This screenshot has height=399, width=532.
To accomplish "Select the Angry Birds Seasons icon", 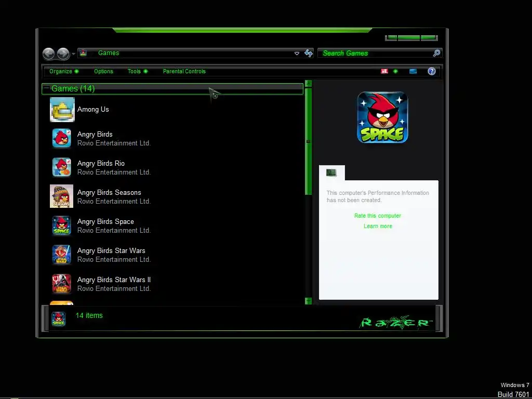I will (x=61, y=196).
